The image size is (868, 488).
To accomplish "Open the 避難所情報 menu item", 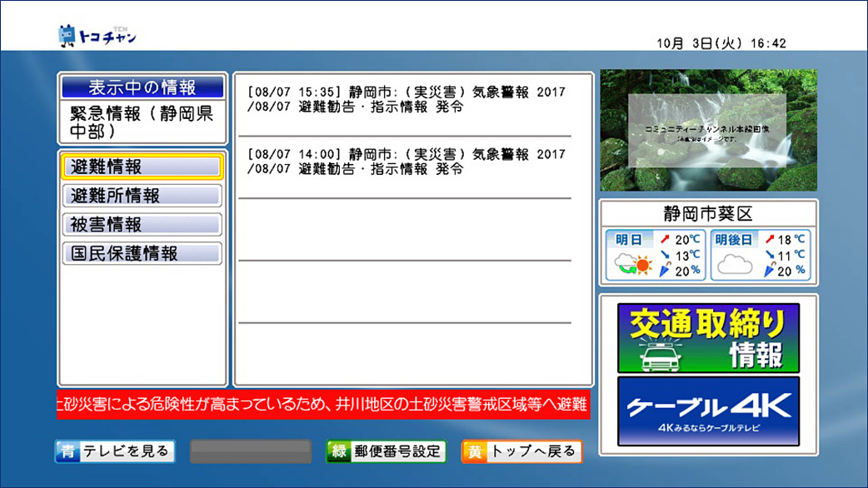I will point(142,196).
